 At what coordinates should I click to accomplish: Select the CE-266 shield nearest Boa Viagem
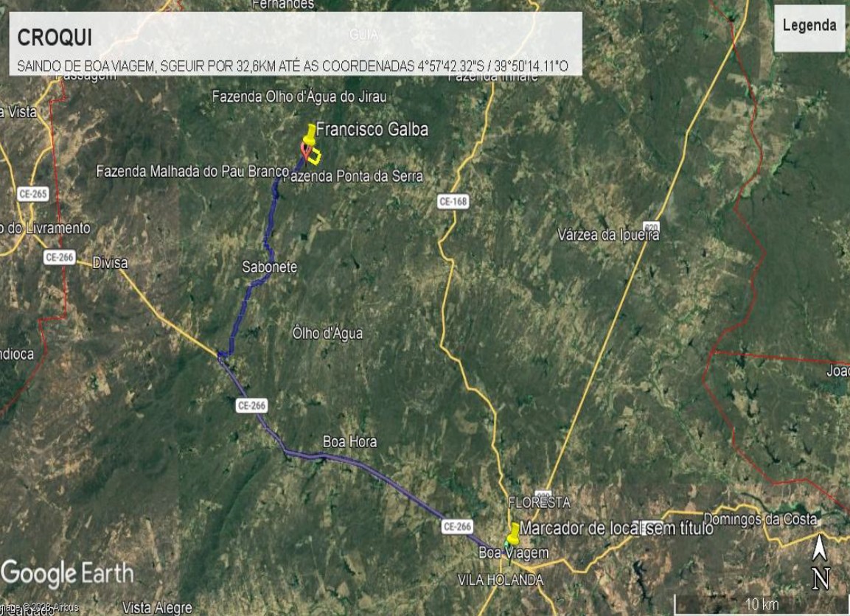[x=457, y=527]
